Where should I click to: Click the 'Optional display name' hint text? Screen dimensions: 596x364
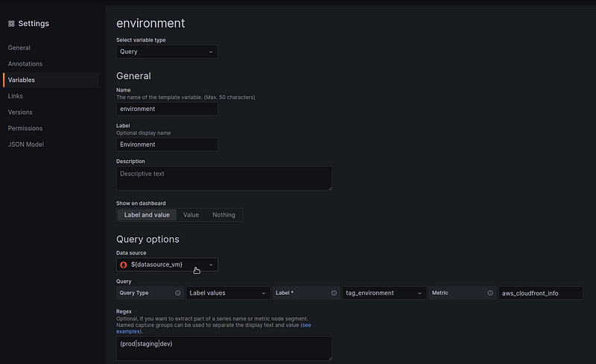tap(143, 133)
